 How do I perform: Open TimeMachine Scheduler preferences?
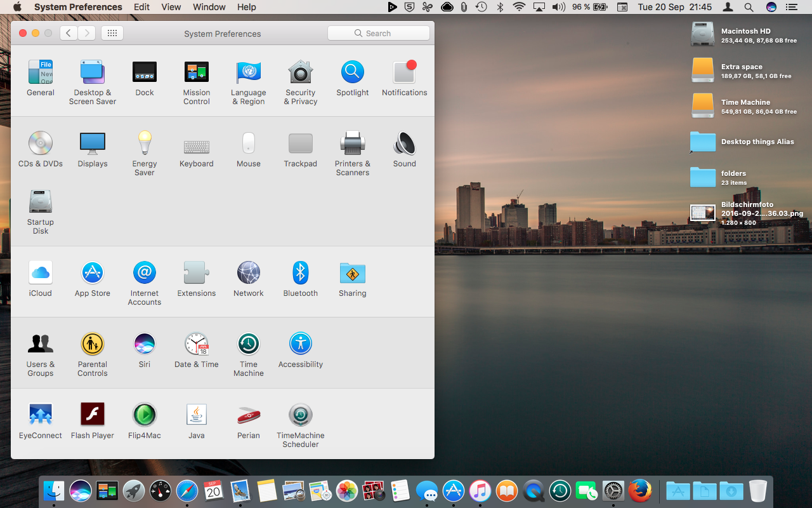301,415
